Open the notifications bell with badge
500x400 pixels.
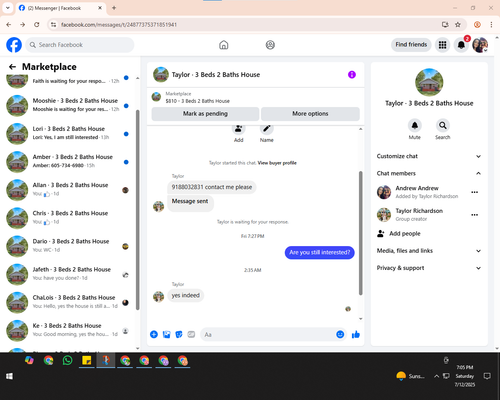pyautogui.click(x=461, y=45)
